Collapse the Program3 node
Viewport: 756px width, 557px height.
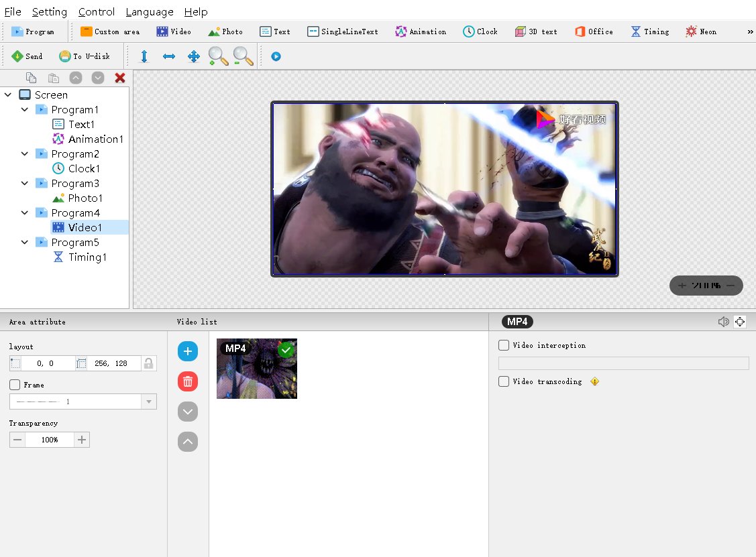tap(25, 183)
